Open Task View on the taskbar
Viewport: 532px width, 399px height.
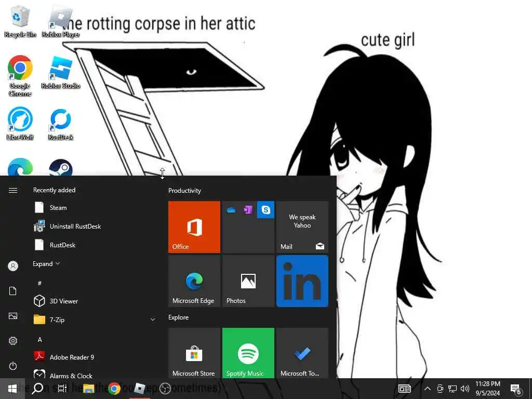[62, 389]
